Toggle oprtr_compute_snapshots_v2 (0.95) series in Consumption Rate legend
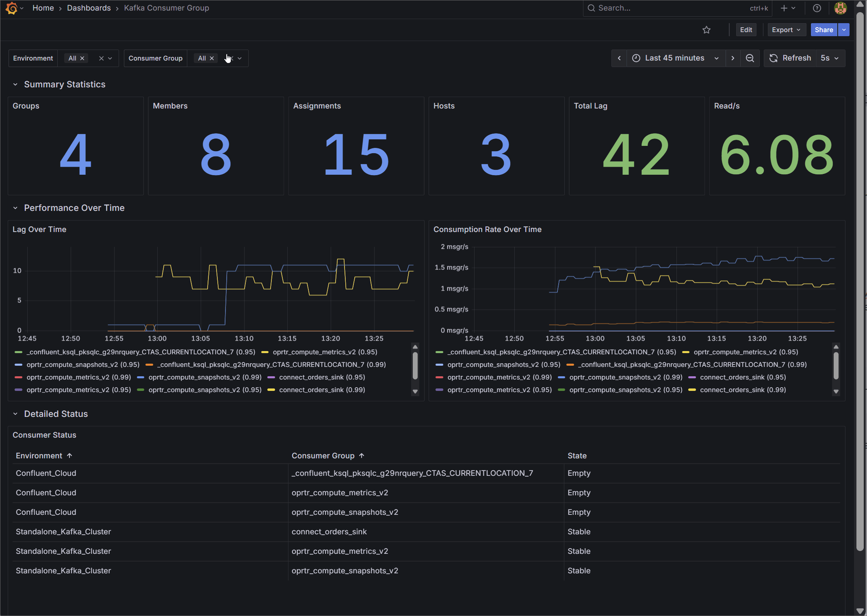This screenshot has height=616, width=867. pos(504,364)
